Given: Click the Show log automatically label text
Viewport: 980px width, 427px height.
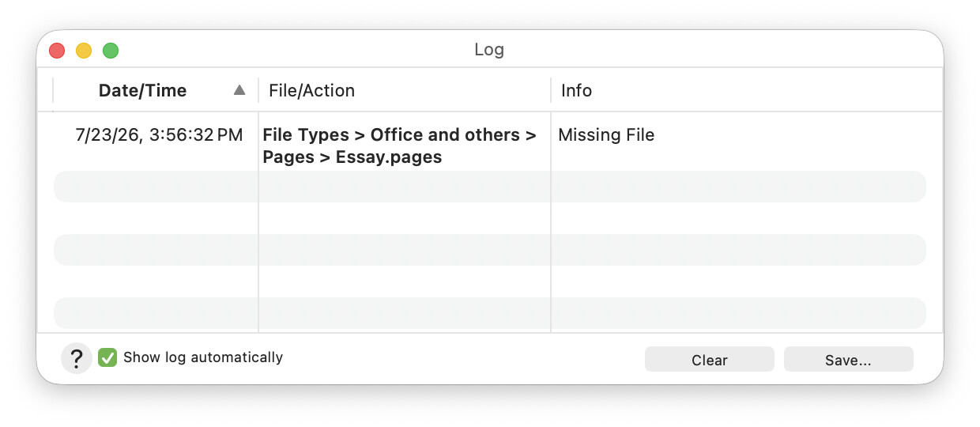Looking at the screenshot, I should [x=203, y=357].
